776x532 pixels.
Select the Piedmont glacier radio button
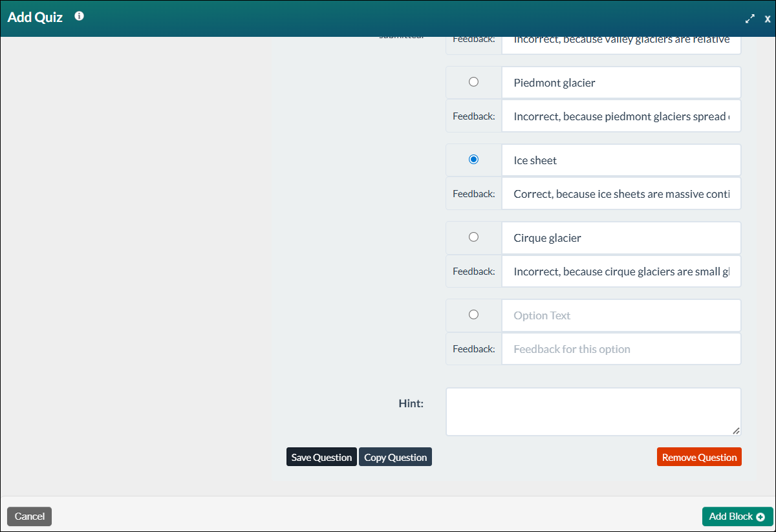473,82
